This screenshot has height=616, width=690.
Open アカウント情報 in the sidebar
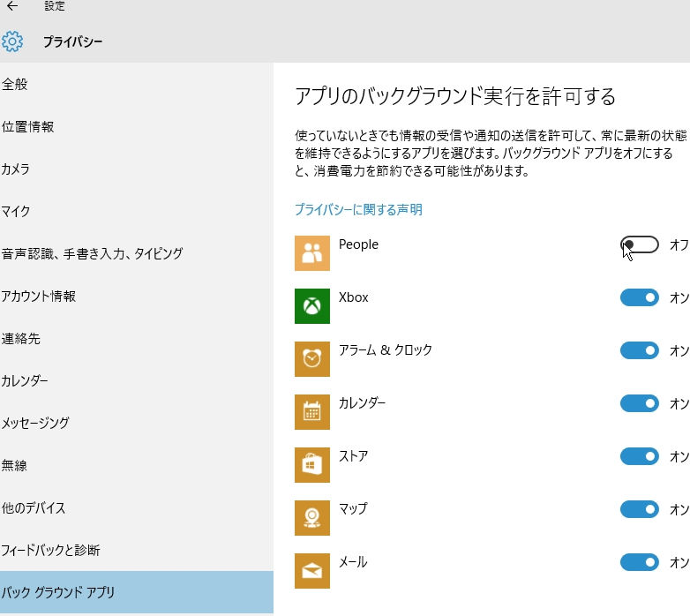tap(137, 297)
